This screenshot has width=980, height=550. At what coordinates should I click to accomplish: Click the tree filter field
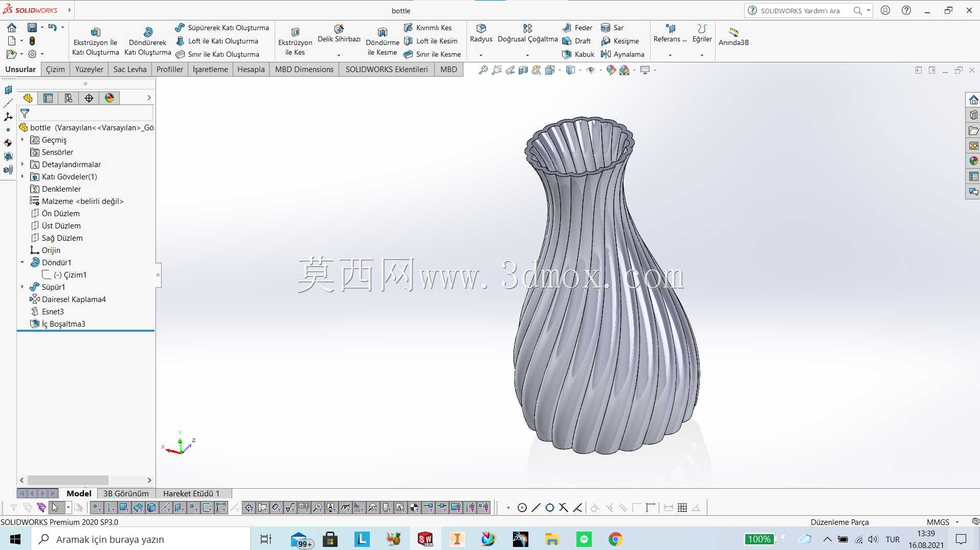pyautogui.click(x=86, y=113)
